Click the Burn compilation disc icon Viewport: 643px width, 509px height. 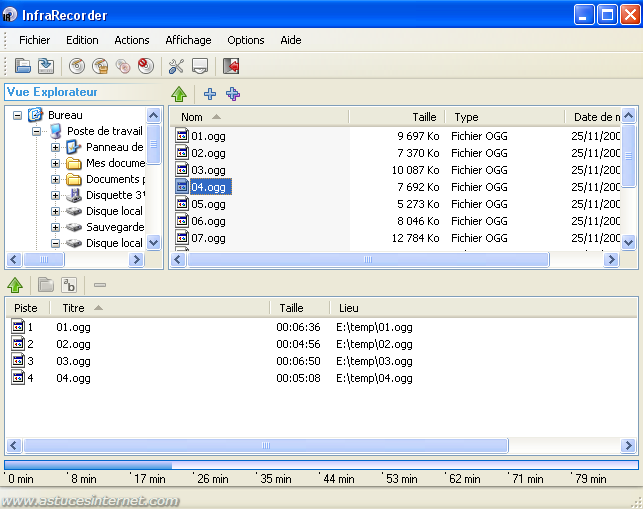pyautogui.click(x=77, y=66)
